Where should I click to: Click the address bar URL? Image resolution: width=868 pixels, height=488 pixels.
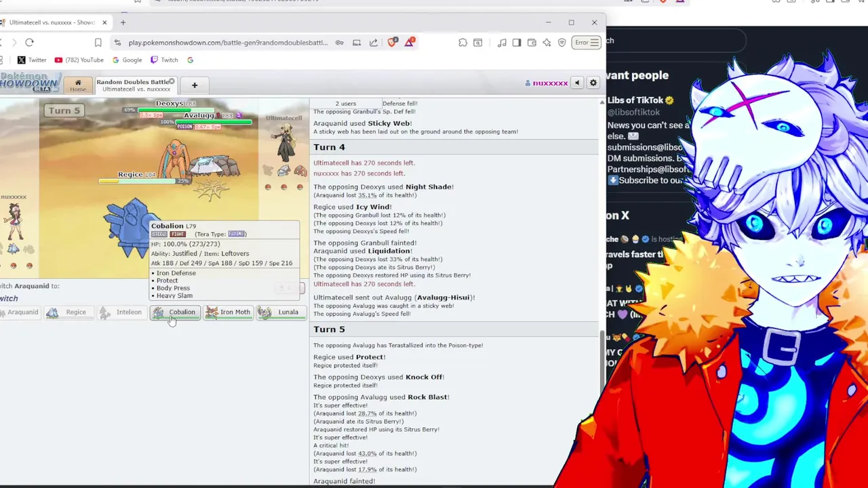228,43
